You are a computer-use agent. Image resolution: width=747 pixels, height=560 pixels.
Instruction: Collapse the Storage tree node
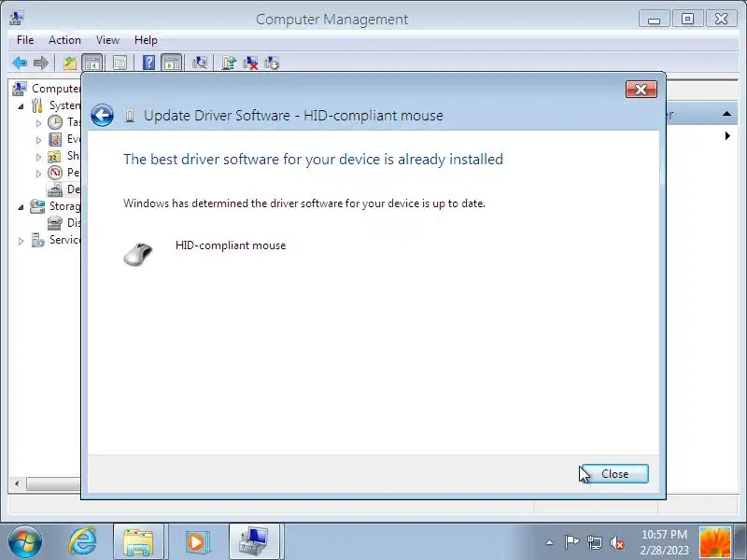[21, 207]
